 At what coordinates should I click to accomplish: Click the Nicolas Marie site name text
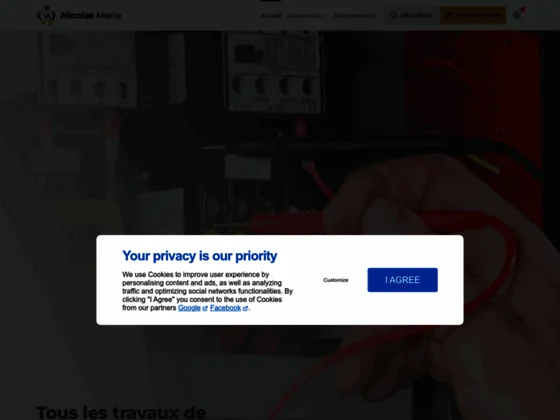pyautogui.click(x=91, y=15)
